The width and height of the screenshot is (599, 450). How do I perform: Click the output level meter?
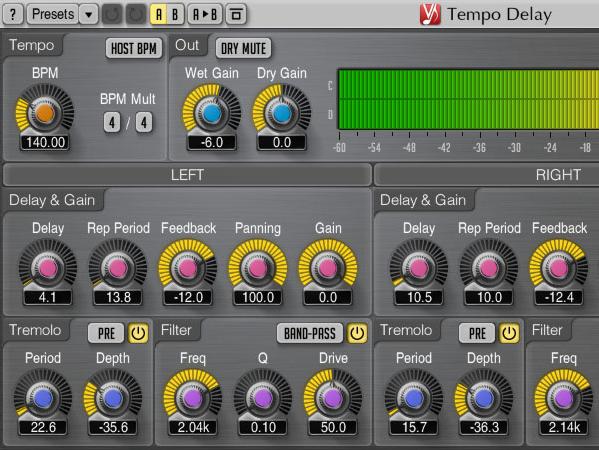(468, 99)
